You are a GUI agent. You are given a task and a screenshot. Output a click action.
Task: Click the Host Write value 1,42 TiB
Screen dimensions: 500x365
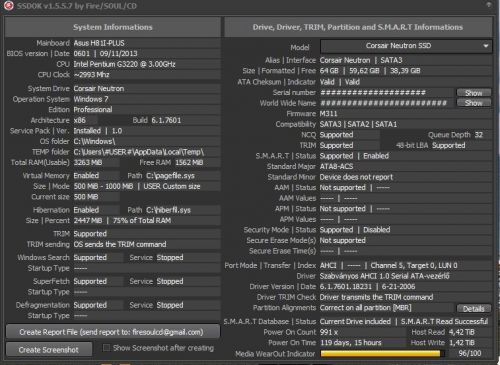pyautogui.click(x=462, y=343)
